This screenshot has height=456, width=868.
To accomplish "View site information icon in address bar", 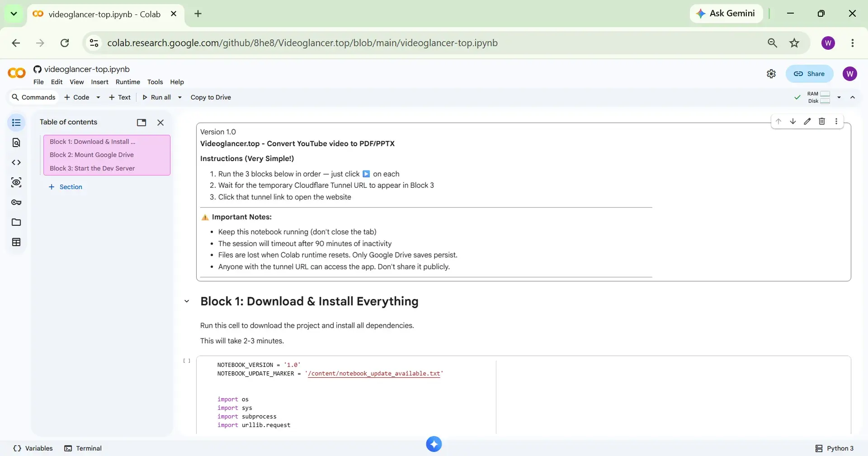I will point(94,43).
